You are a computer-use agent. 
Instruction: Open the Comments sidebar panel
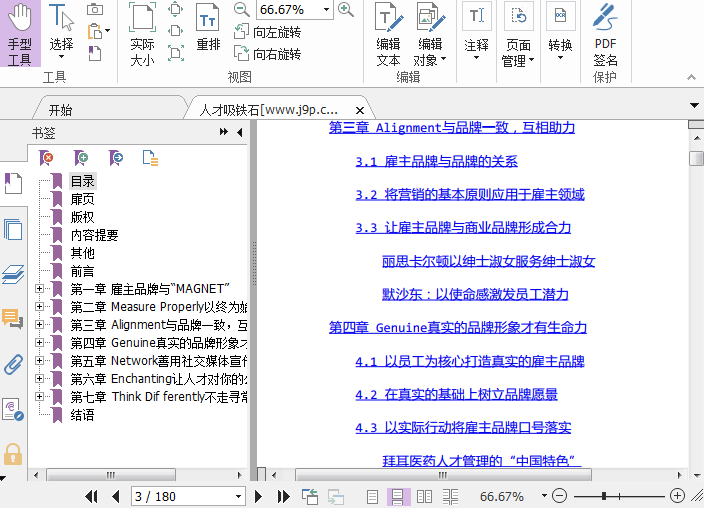click(13, 318)
